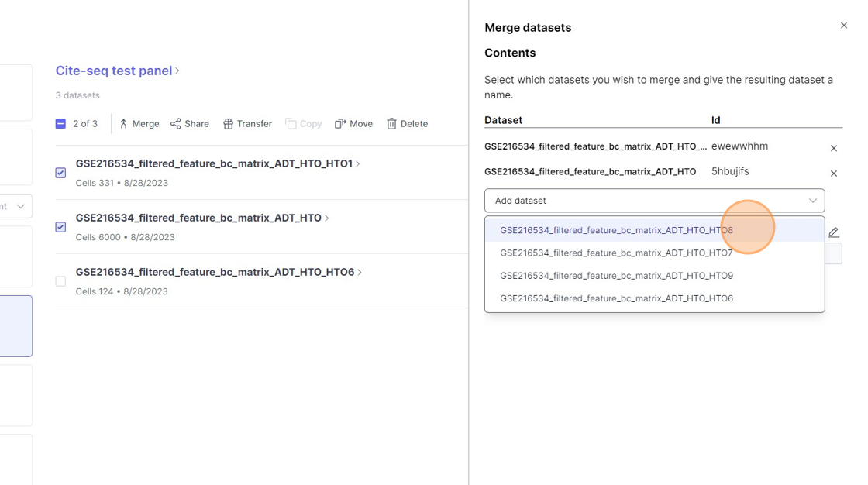The height and width of the screenshot is (485, 868).
Task: Close the Merge datasets panel
Action: tap(844, 26)
